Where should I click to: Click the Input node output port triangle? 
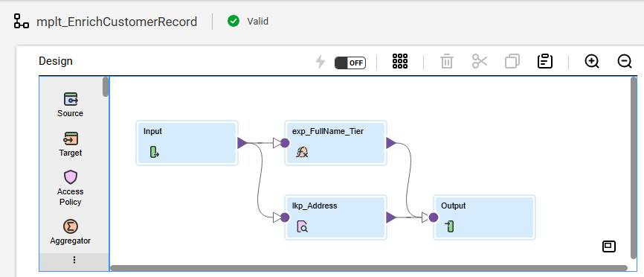[242, 143]
